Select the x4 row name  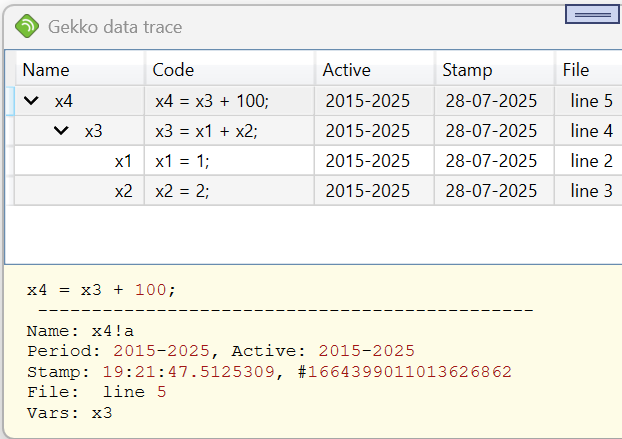[x=64, y=101]
